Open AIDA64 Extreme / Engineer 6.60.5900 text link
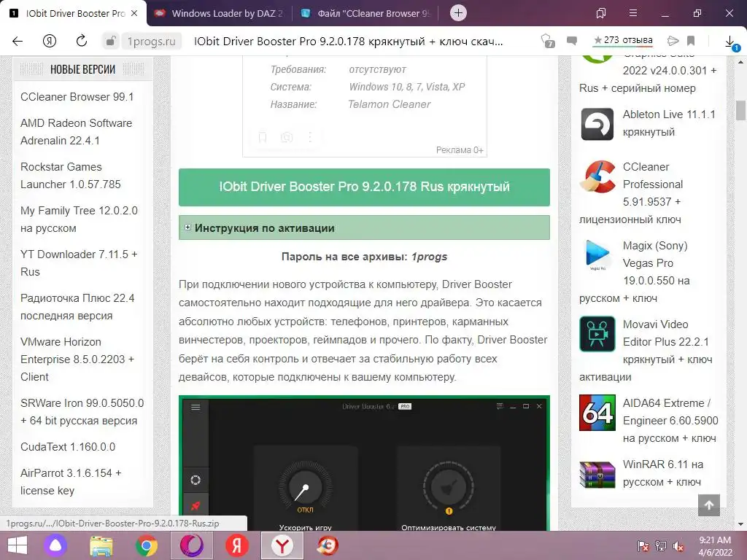 point(670,421)
